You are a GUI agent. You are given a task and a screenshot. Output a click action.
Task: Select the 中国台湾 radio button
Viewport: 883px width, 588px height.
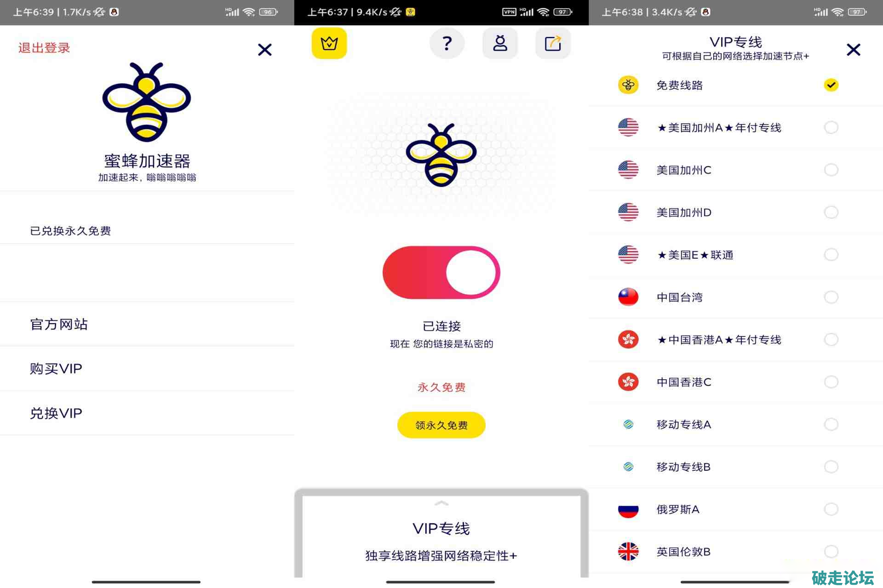pos(831,297)
